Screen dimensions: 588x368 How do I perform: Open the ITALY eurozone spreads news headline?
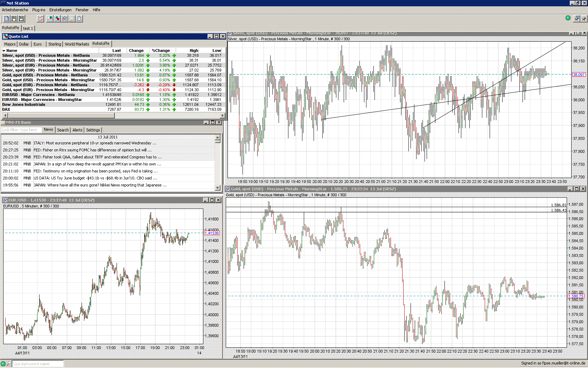click(x=95, y=143)
